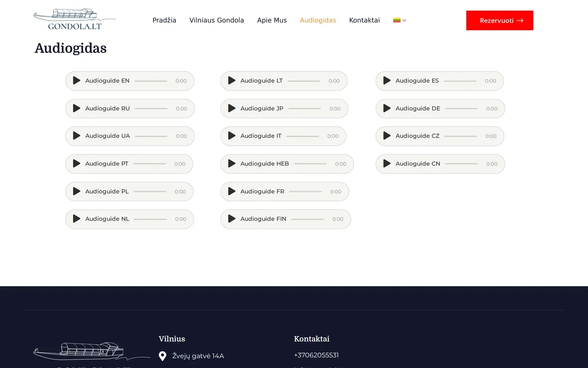Go to Pradžia menu item
The width and height of the screenshot is (588, 368).
click(164, 20)
